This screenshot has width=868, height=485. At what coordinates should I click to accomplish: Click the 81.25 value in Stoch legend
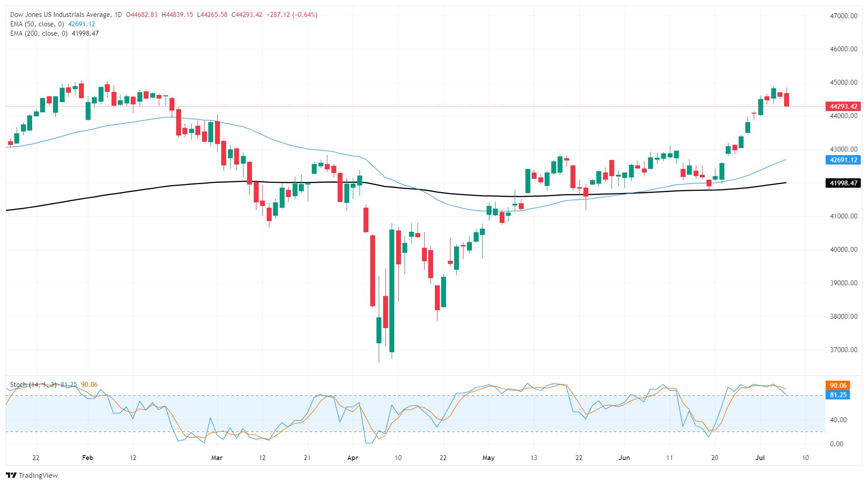click(69, 385)
